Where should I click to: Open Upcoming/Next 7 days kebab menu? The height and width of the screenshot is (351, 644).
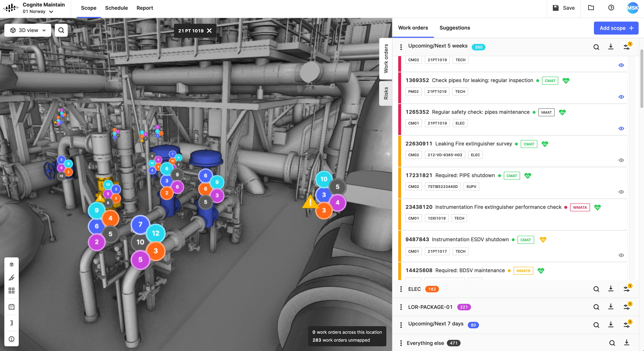pos(401,325)
